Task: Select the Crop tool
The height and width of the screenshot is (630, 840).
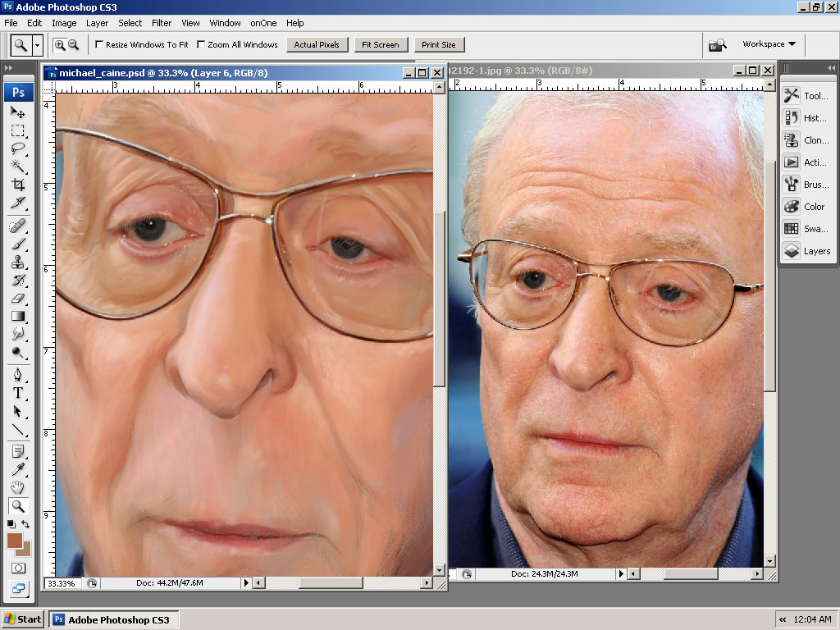Action: pyautogui.click(x=18, y=185)
